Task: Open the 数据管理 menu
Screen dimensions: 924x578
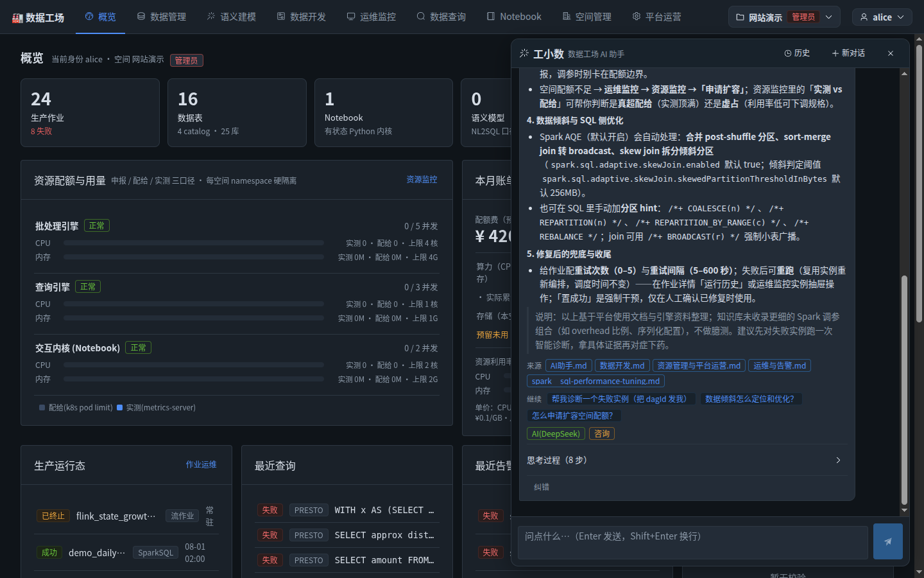Action: 161,17
